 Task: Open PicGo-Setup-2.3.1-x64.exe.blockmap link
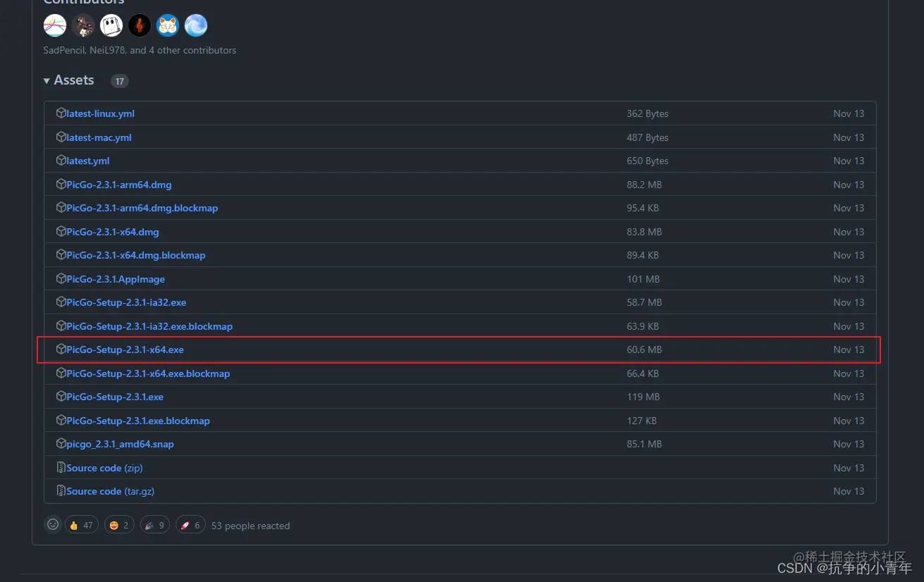[x=148, y=373]
